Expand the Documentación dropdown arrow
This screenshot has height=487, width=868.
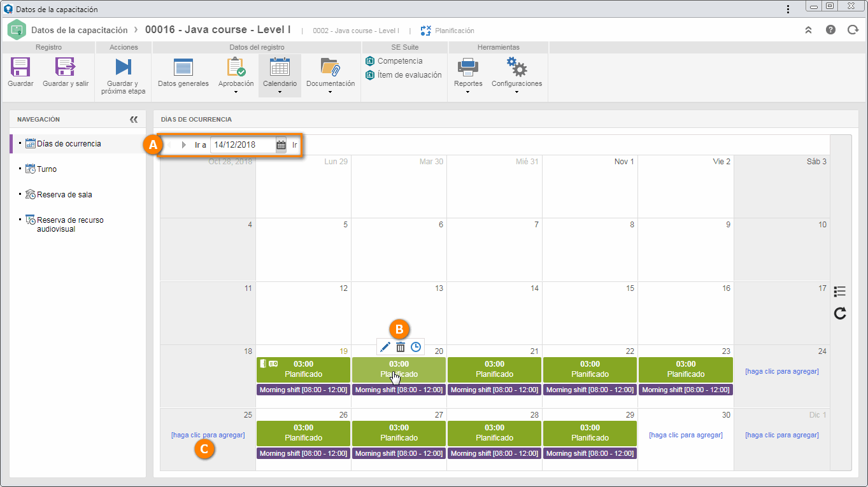click(330, 92)
